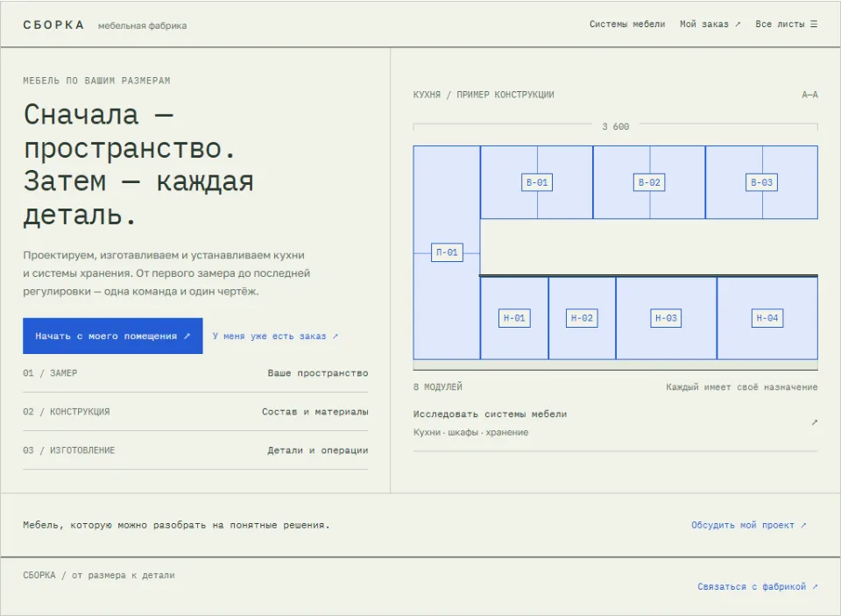The width and height of the screenshot is (841, 616).
Task: Click the КУХНЯ / ПРИМЕР КОНСТРУКЦИИ heading
Action: point(484,95)
